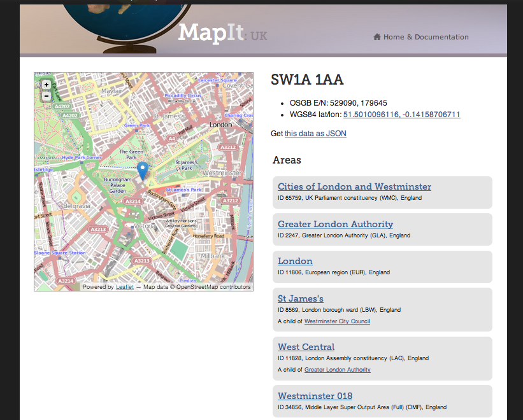
Task: Click ID 34856 Middle Layer Super Output Area text
Action: pyautogui.click(x=362, y=407)
